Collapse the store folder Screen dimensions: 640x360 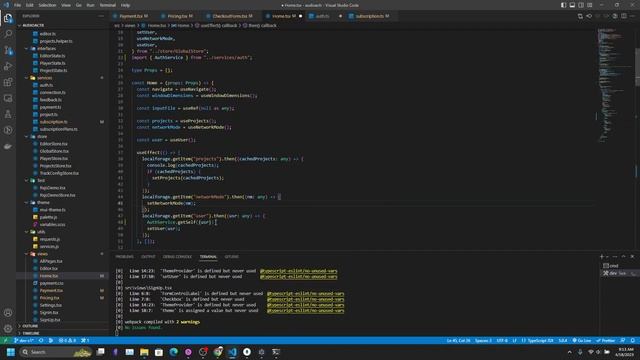tap(42, 137)
